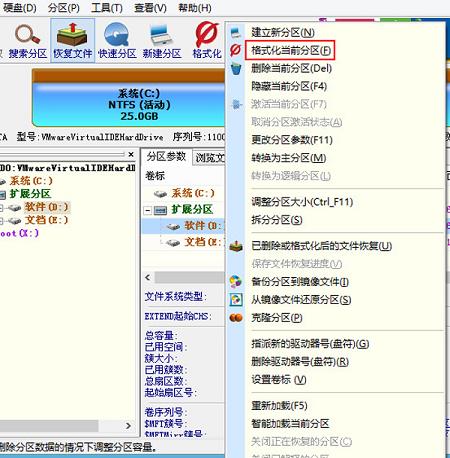Expand the 文档 (E:) node in the disk tree
The width and height of the screenshot is (450, 458).
(1, 221)
